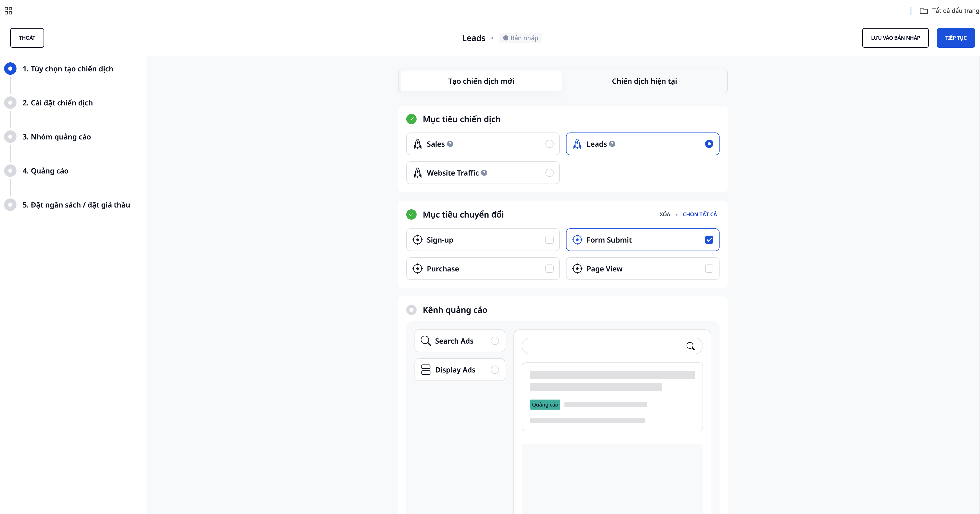Open the bookmarks folder icon top-right
This screenshot has height=514, width=980.
tap(923, 11)
